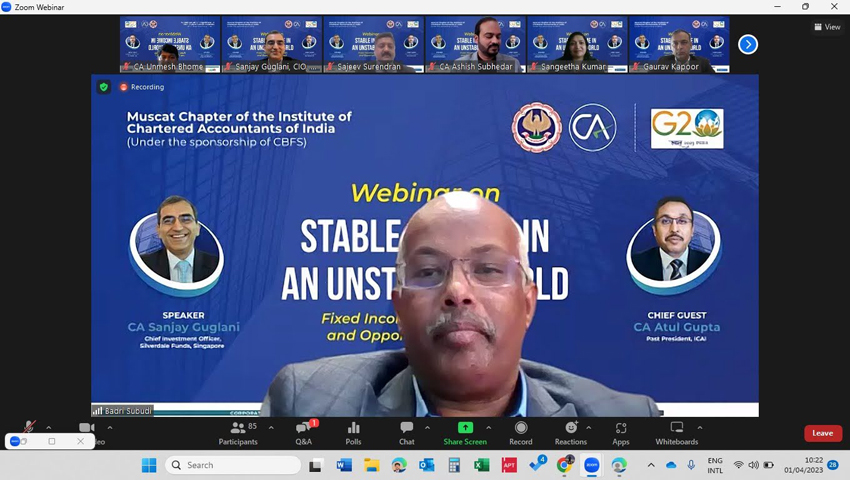The height and width of the screenshot is (480, 850).
Task: Click the Windows taskbar Search box
Action: point(232,465)
